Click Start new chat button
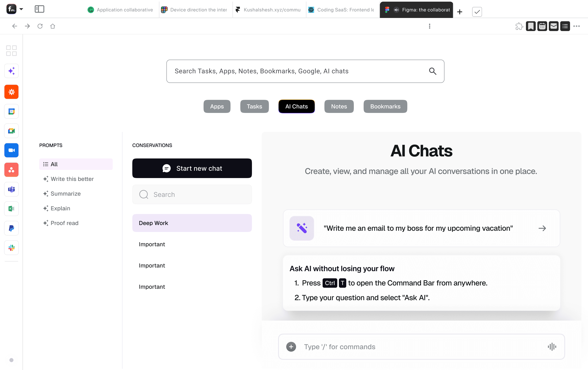 coord(192,168)
